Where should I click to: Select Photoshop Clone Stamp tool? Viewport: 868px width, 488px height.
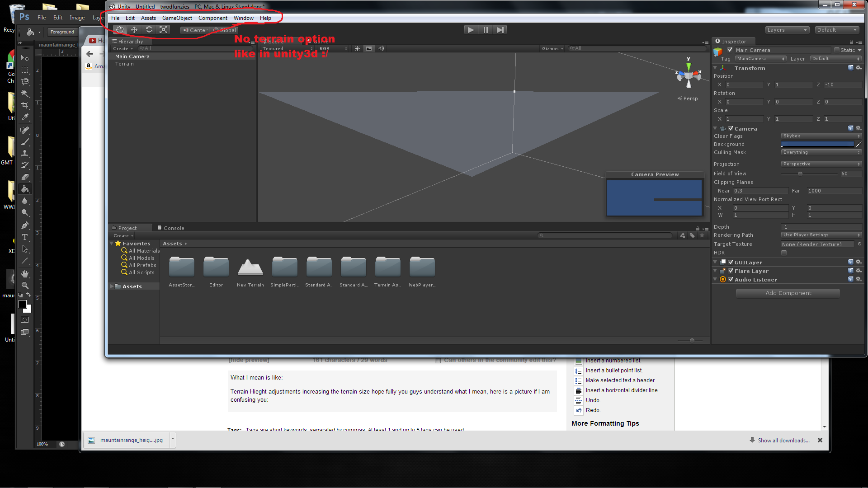click(25, 154)
